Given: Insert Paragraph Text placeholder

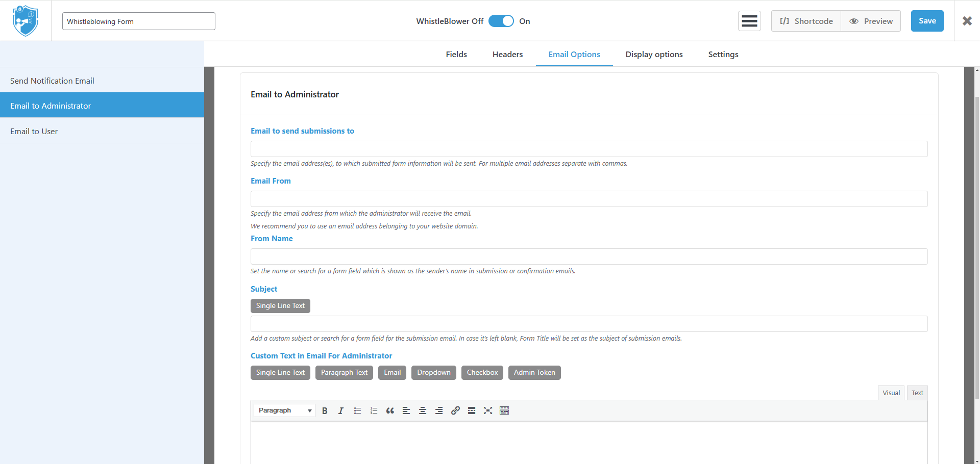Looking at the screenshot, I should (x=344, y=373).
